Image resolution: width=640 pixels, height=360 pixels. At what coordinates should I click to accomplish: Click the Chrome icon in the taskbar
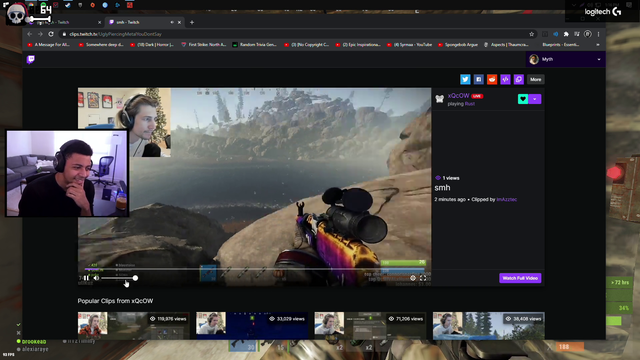31,5
